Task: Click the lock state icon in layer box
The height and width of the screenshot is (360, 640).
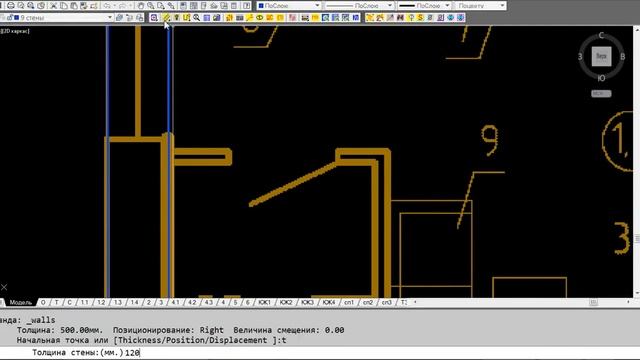Action: (10, 18)
